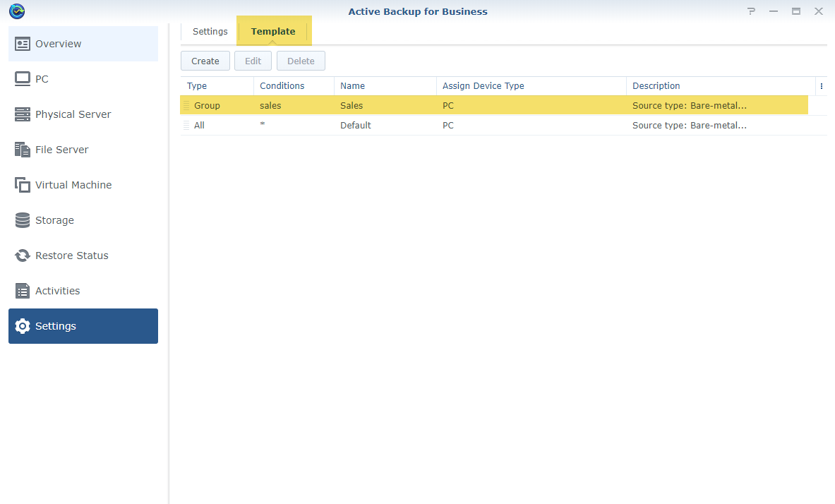Open the Activities page
Screen dimensions: 835x504
tap(83, 291)
